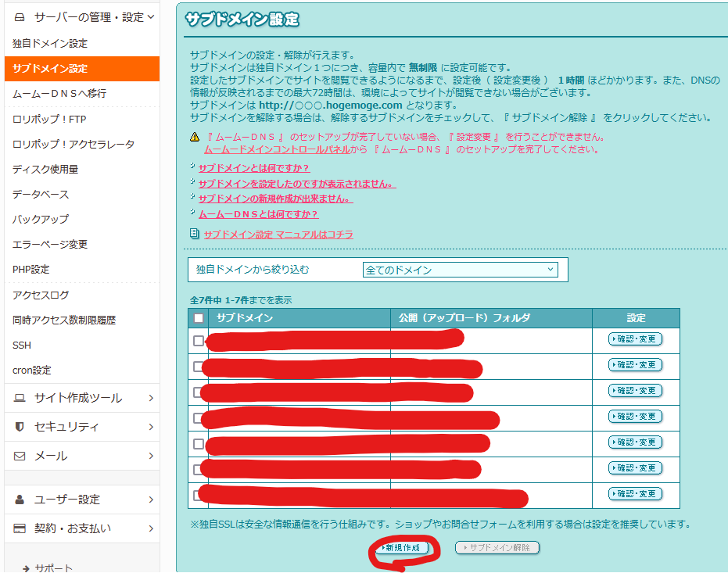Image resolution: width=728 pixels, height=573 pixels.
Task: Open the ムームードメインコントロールパネル link
Action: pos(277,149)
